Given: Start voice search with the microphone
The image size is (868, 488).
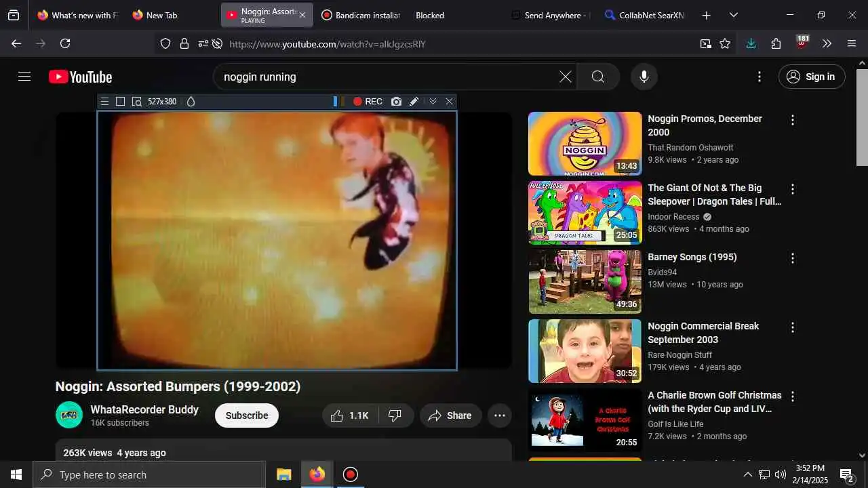Looking at the screenshot, I should tap(644, 77).
